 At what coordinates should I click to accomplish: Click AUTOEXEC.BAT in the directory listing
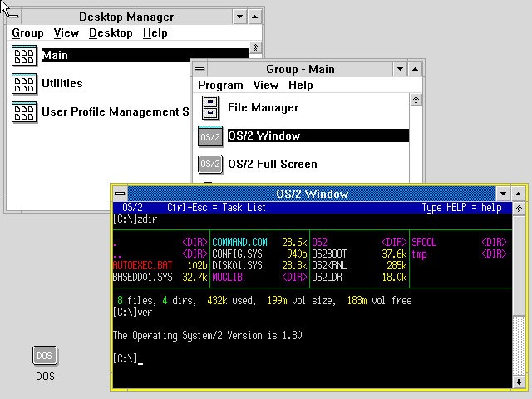142,265
